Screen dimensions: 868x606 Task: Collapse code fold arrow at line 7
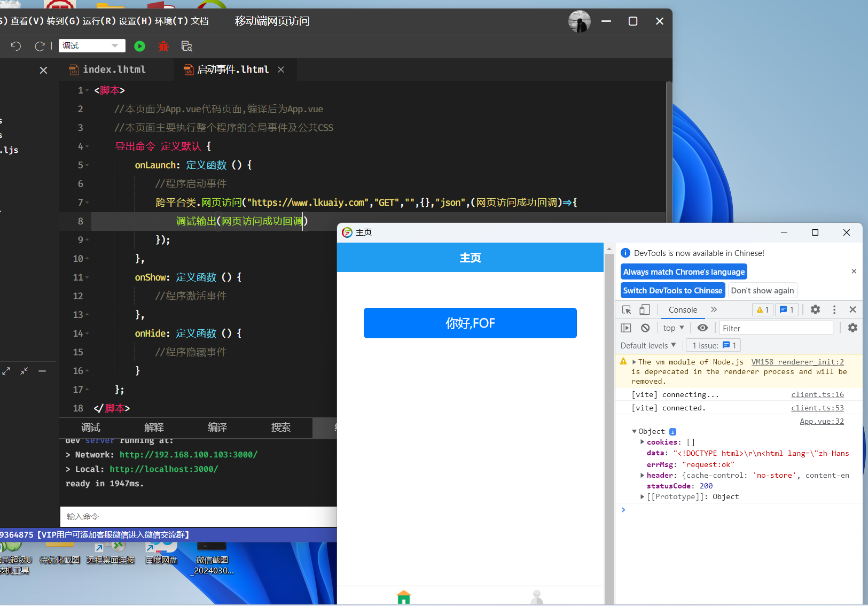point(87,203)
